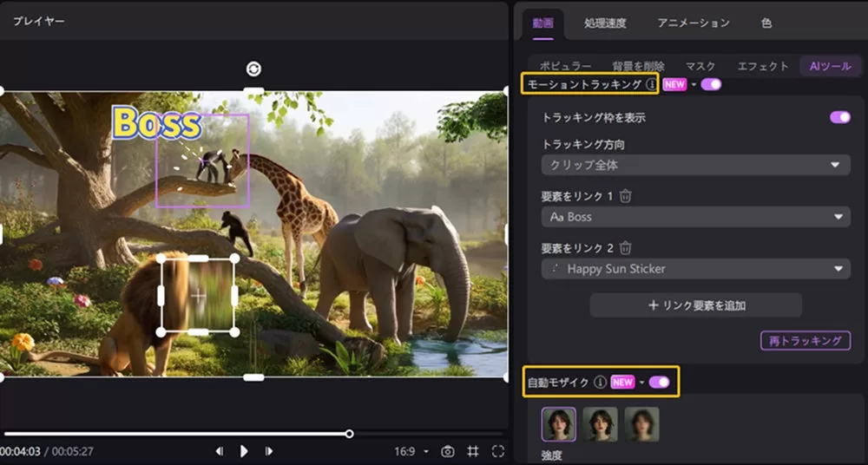Take a snapshot with the camera icon
The image size is (868, 465).
pos(448,451)
